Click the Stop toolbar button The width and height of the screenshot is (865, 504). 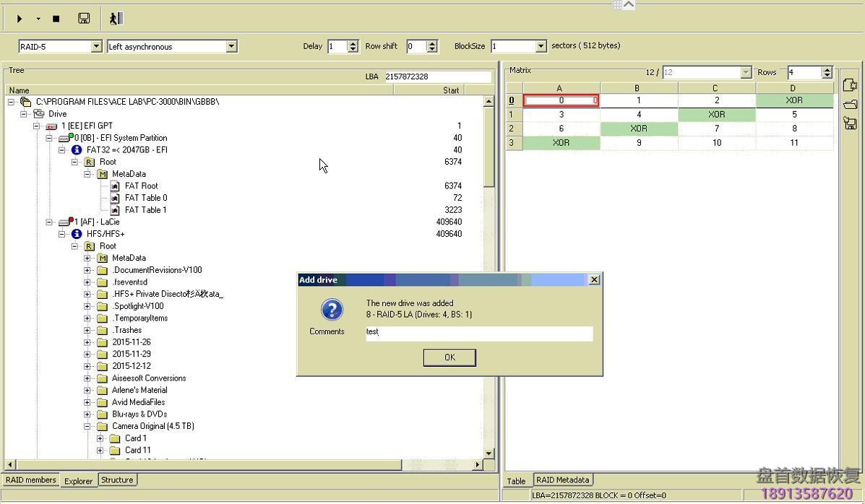pyautogui.click(x=56, y=19)
